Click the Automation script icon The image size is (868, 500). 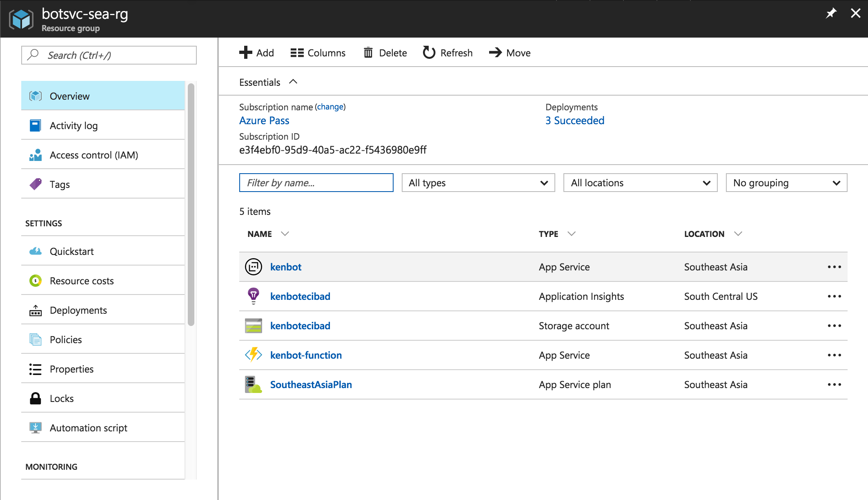(x=36, y=428)
